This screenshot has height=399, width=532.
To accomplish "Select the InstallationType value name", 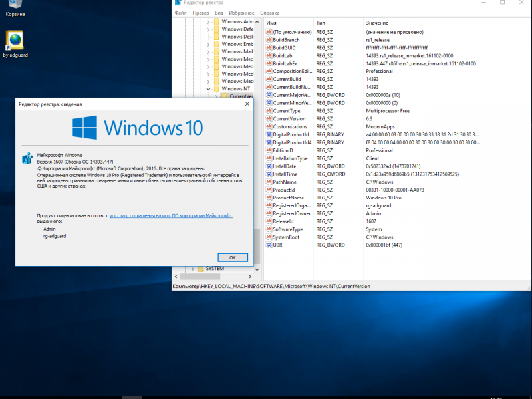I will coord(290,158).
